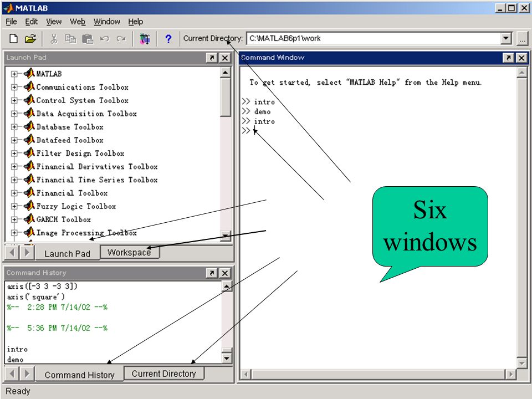
Task: Click the Launch Pad scrollbar up arrow
Action: (x=226, y=72)
